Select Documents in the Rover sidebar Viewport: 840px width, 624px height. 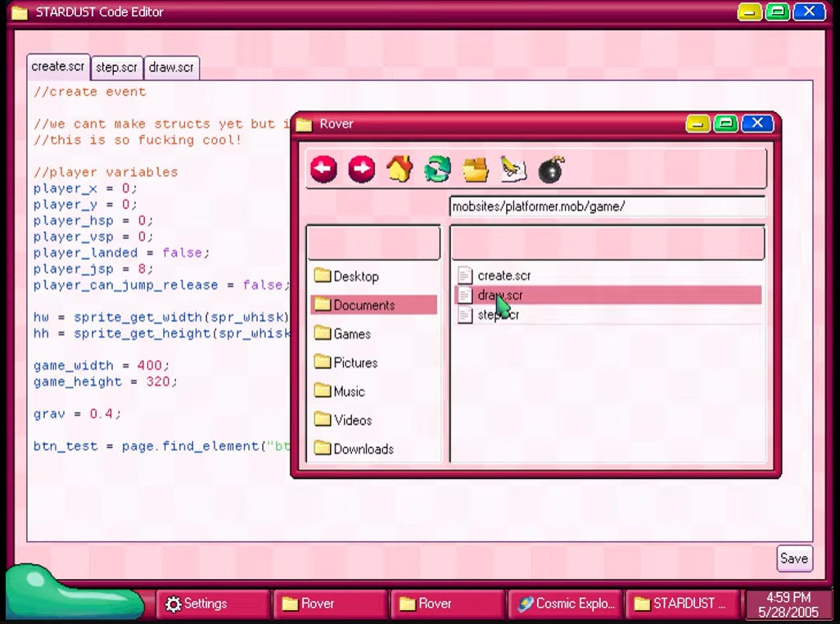click(373, 305)
